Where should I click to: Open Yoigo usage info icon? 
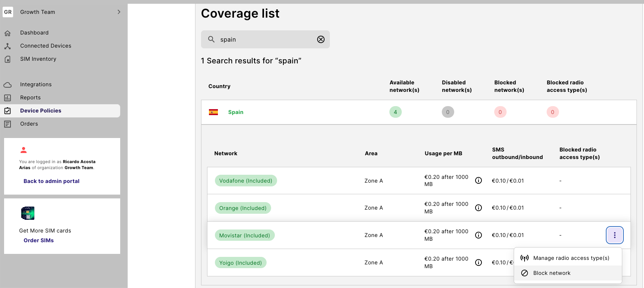[x=479, y=262]
